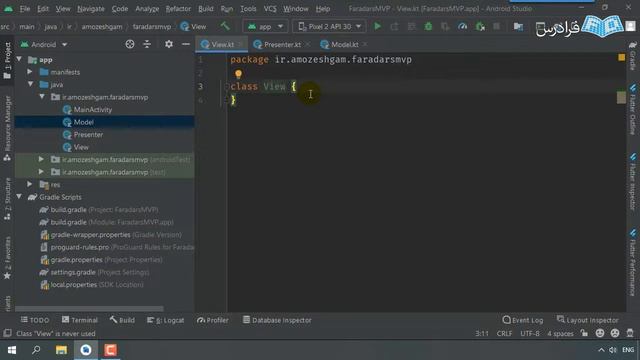This screenshot has width=640, height=360.
Task: Open the Layout Inspector
Action: coord(588,320)
